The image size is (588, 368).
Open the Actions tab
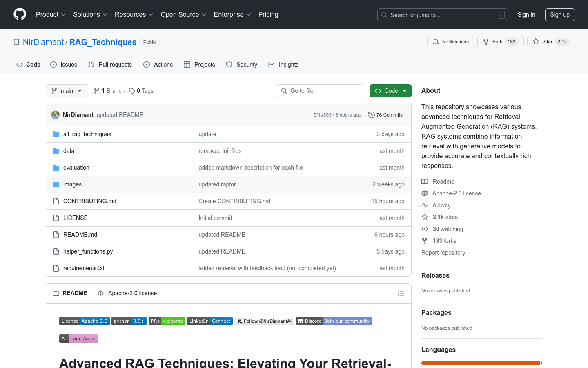coord(158,65)
